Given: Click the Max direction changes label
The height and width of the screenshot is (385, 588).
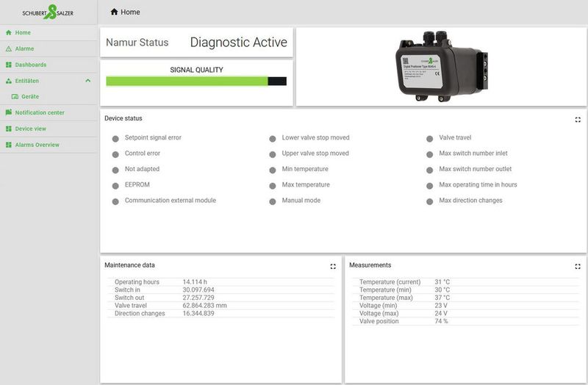Looking at the screenshot, I should click(470, 201).
